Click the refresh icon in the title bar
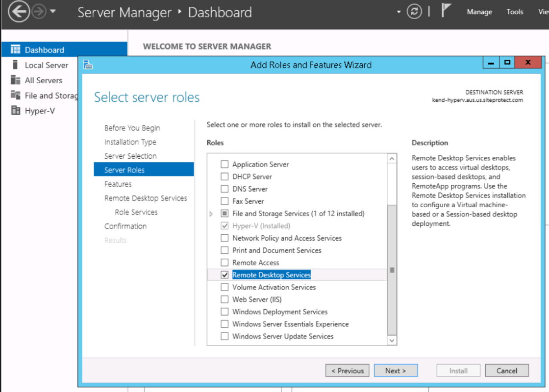 pos(415,11)
